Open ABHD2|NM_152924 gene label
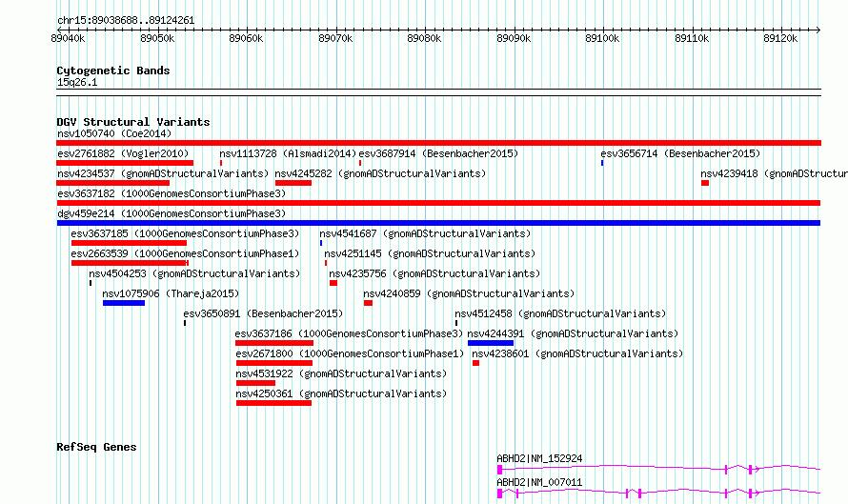 539,458
